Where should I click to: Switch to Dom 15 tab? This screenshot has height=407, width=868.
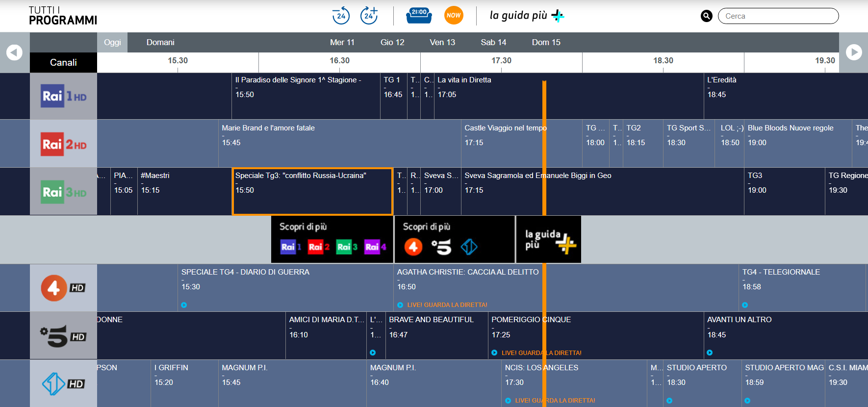coord(546,42)
